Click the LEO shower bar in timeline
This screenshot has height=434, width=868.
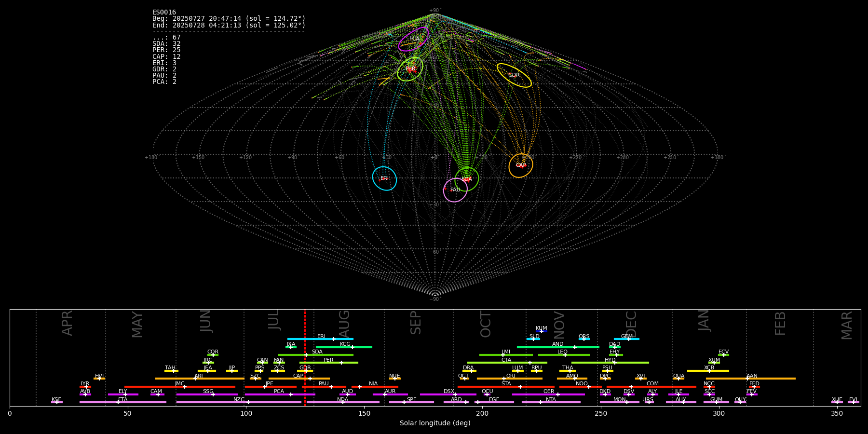564,354
